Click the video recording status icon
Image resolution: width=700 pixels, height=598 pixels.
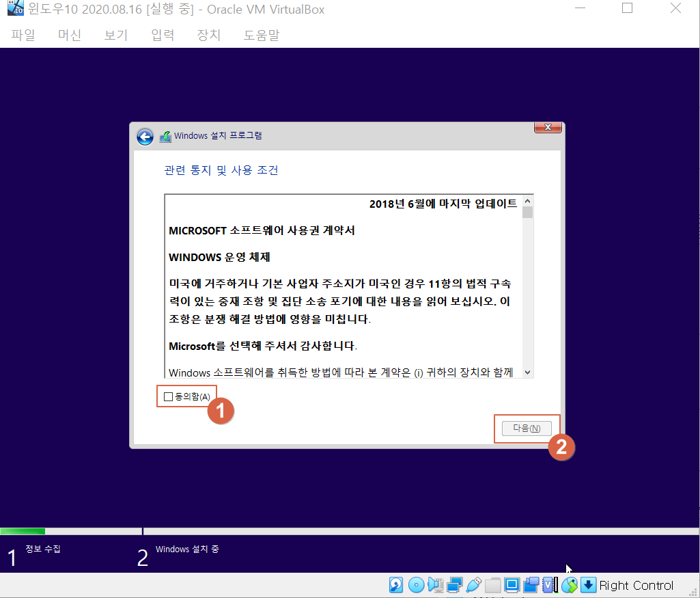531,585
